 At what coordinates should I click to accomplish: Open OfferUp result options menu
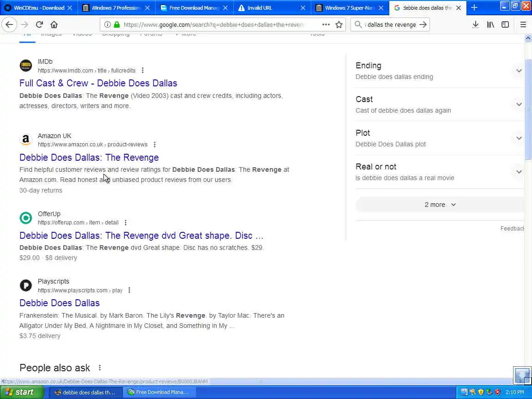tap(126, 223)
